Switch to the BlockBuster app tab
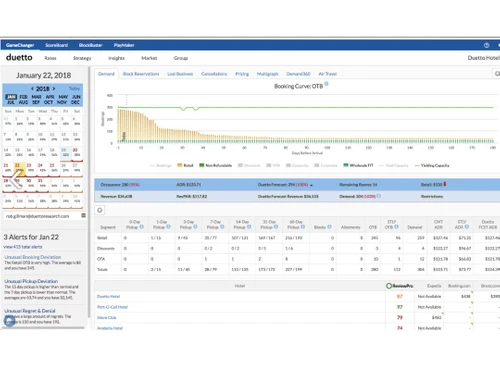The image size is (500, 375). point(90,45)
